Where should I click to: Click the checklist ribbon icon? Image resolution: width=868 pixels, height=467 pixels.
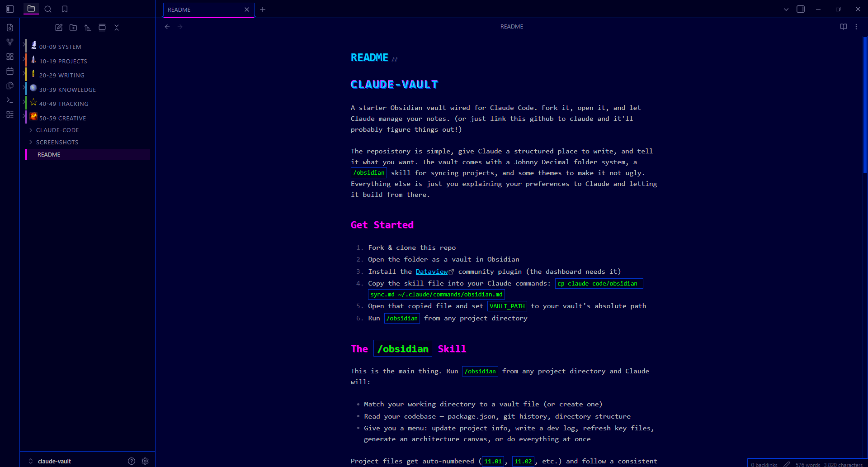point(10,114)
